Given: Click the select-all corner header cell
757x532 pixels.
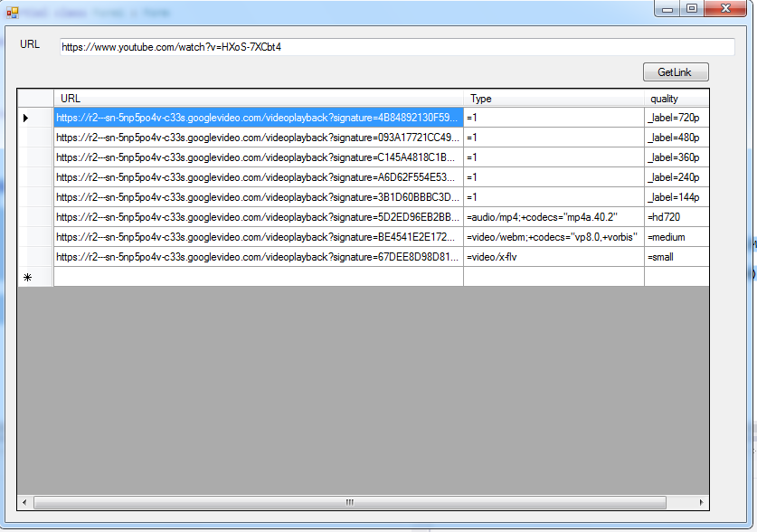Looking at the screenshot, I should pos(35,99).
